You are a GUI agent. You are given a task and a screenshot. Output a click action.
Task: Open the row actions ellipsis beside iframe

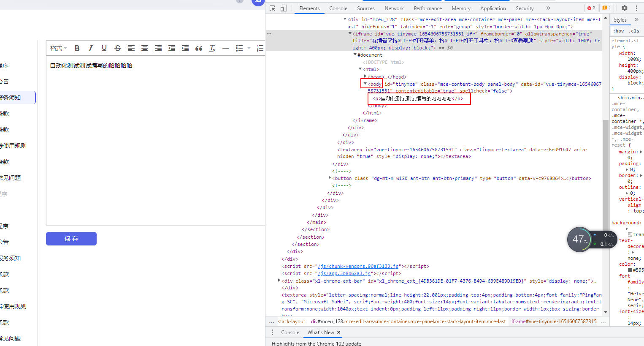point(269,33)
